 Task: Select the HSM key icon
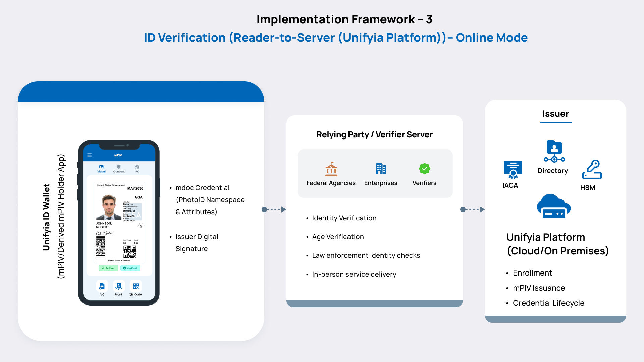point(592,169)
